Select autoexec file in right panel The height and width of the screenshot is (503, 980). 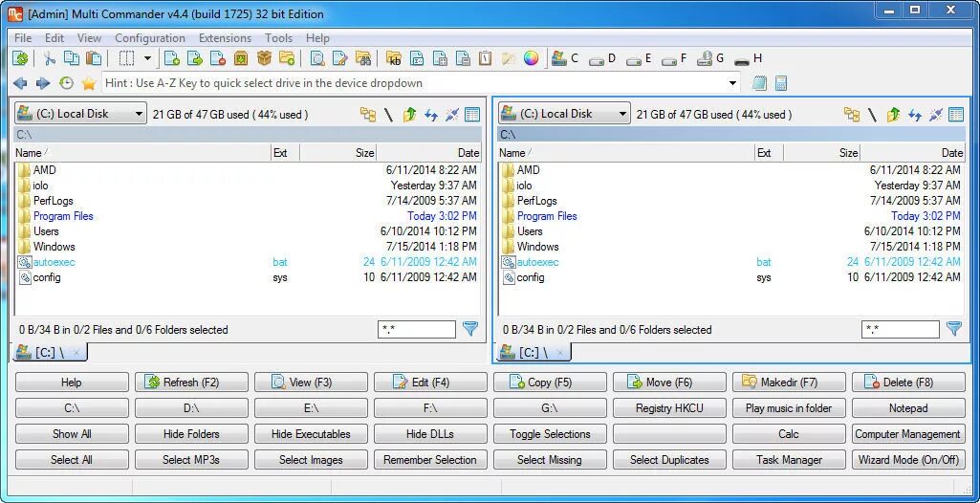(731, 262)
